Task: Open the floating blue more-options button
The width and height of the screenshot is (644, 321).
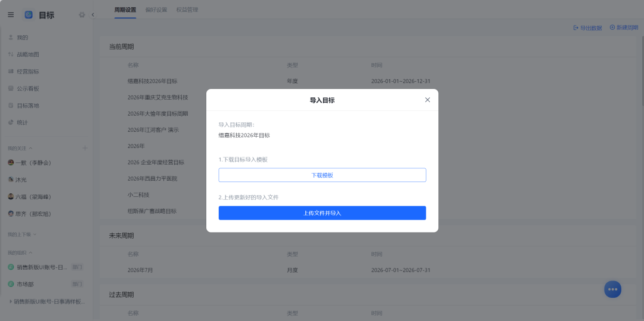Action: [613, 289]
